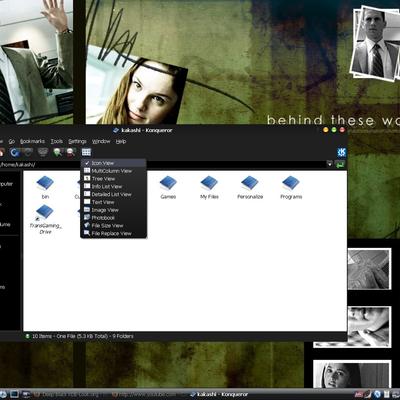
Task: Open the Bookmarks menu
Action: (32, 141)
